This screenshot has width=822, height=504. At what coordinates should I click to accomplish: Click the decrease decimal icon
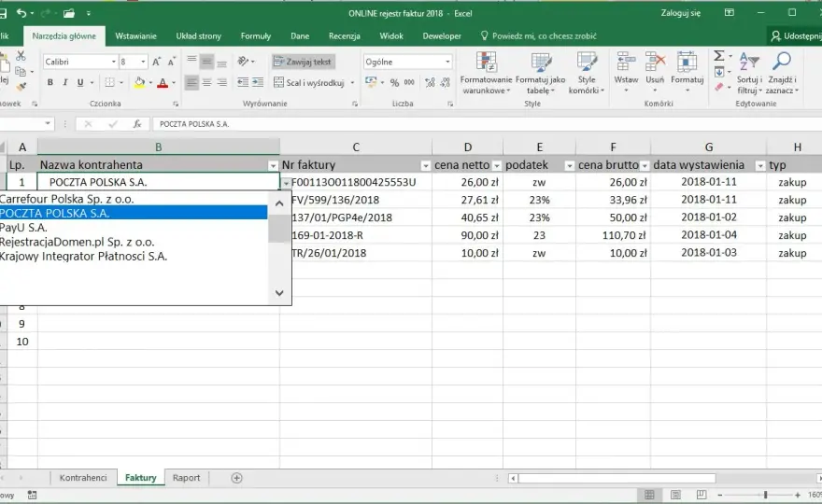click(446, 82)
